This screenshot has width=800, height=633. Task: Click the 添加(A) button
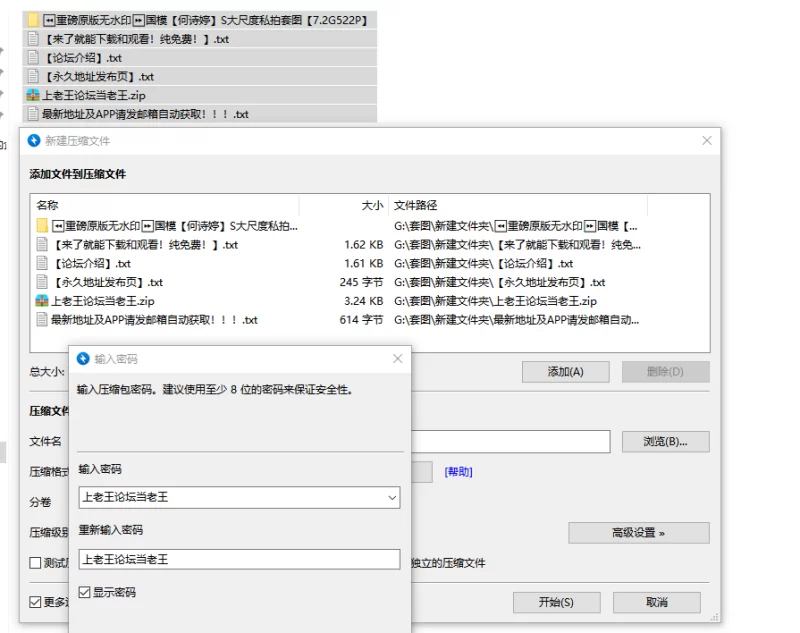(565, 372)
